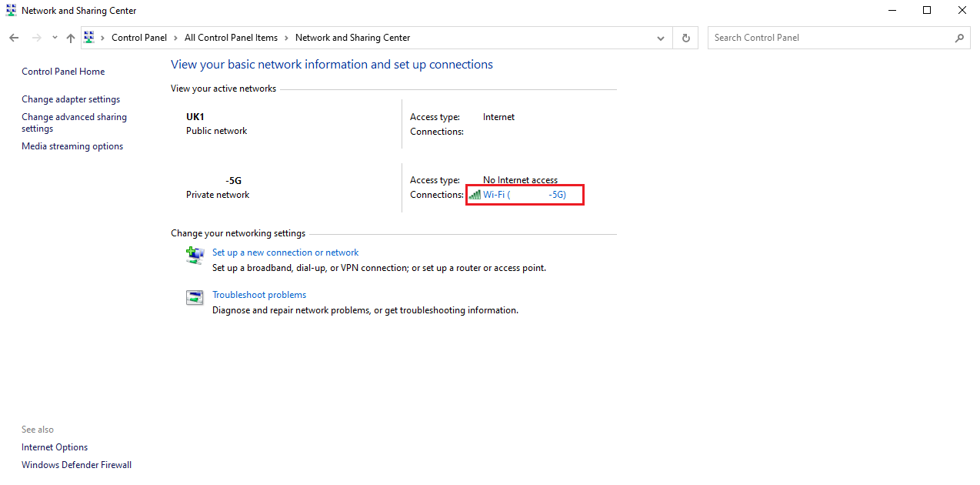980x485 pixels.
Task: Open Windows Defender Firewall link
Action: 76,465
